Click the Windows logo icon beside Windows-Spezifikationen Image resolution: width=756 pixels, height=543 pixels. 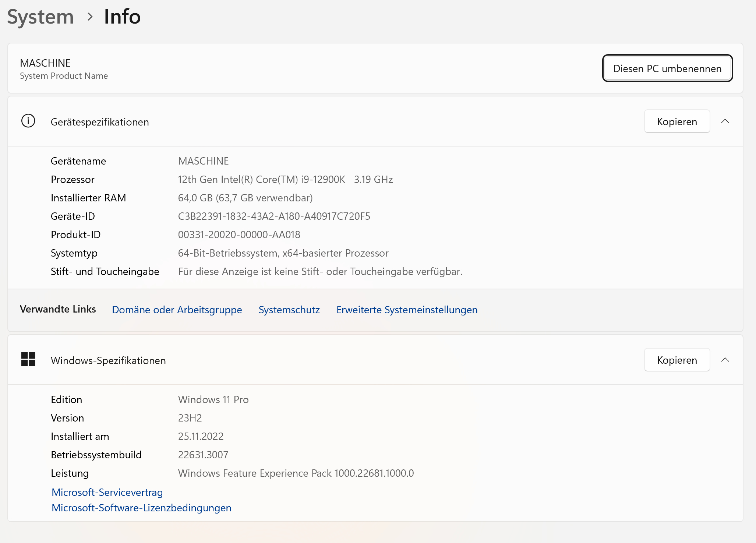click(x=28, y=360)
